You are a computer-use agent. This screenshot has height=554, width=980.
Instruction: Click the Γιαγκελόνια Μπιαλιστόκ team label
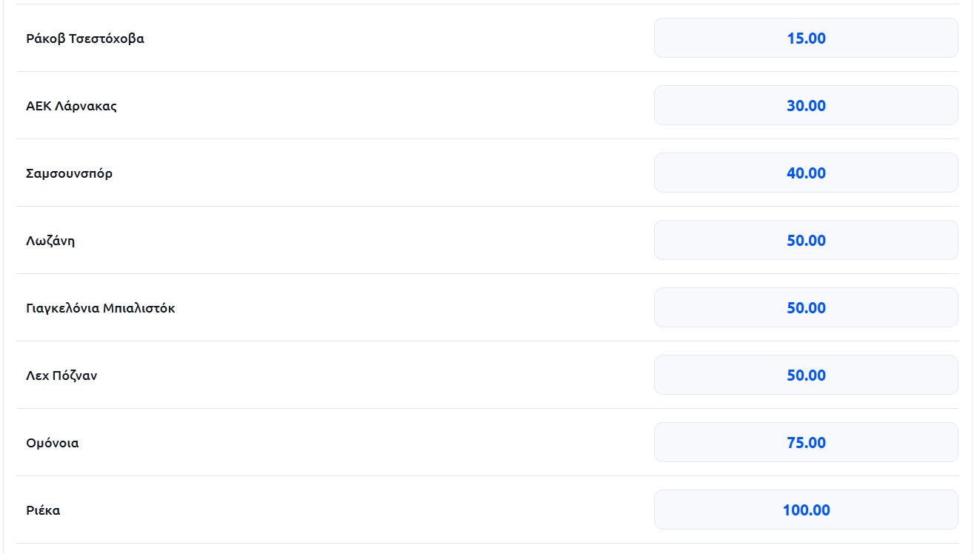pyautogui.click(x=101, y=308)
